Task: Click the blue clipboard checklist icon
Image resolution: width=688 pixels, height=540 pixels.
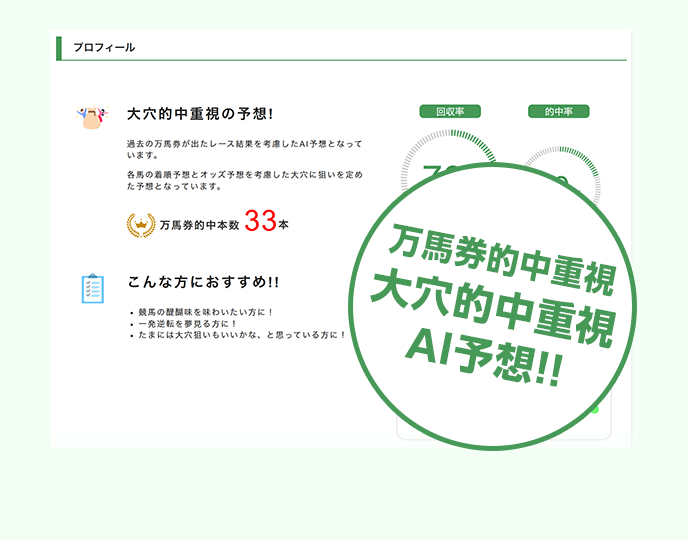Action: point(92,288)
